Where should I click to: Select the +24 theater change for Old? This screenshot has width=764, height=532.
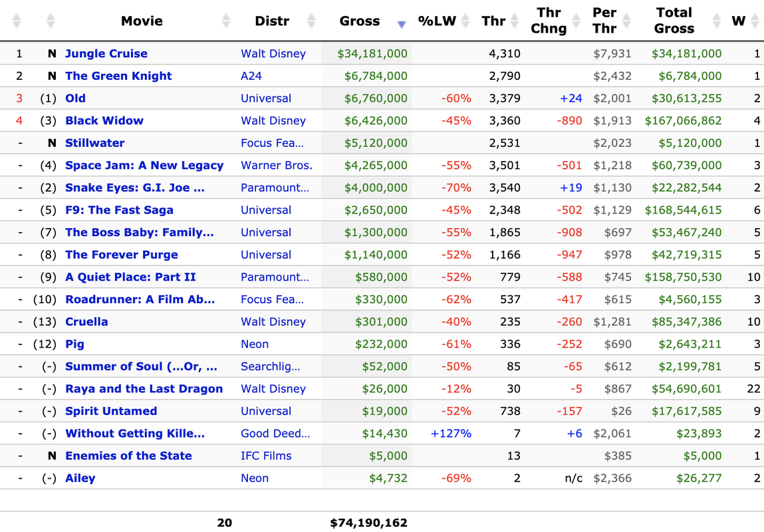[x=571, y=98]
